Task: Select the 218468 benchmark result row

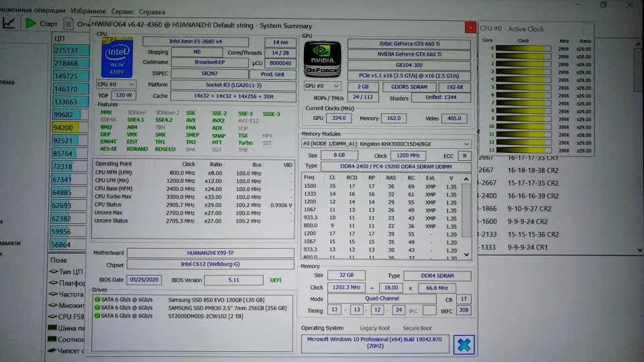Action: coord(71,63)
